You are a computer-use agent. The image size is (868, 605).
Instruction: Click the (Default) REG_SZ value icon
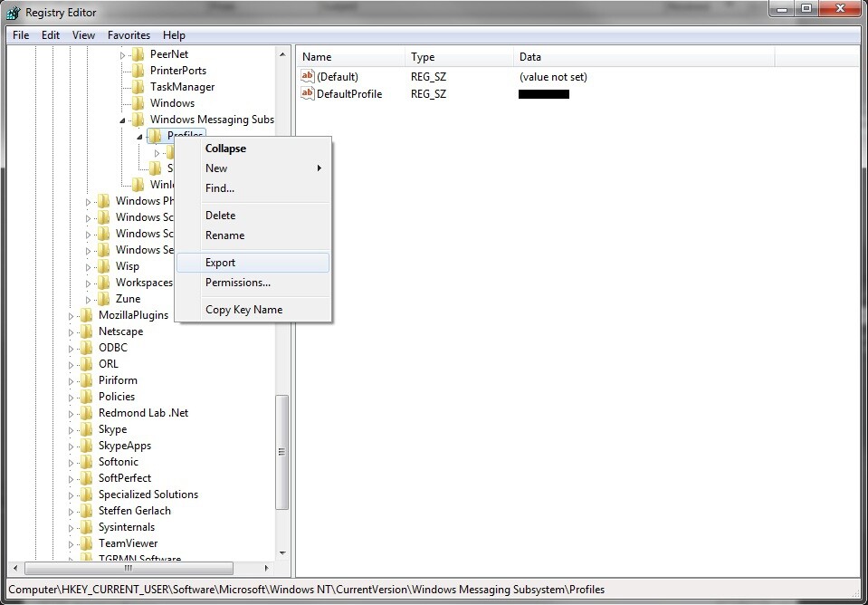(307, 77)
